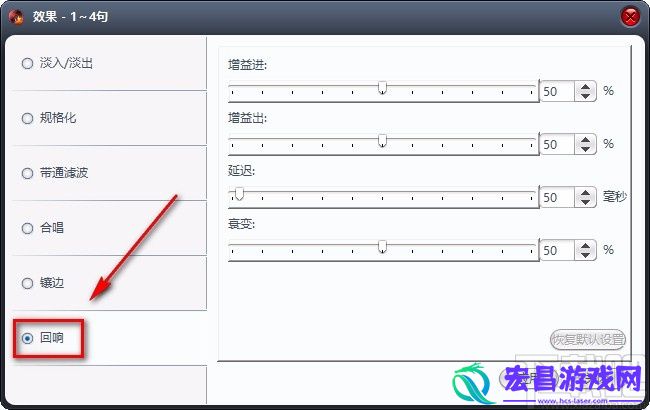Decrease the 延迟 milliseconds value
This screenshot has height=410, width=650.
pos(585,202)
